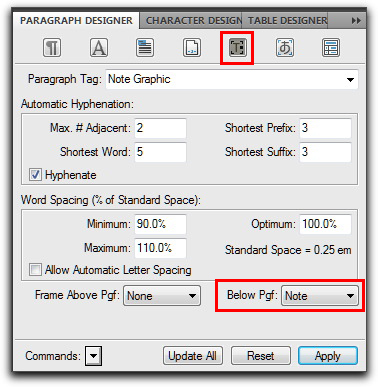Click the Shortest Suffix field

pos(325,152)
